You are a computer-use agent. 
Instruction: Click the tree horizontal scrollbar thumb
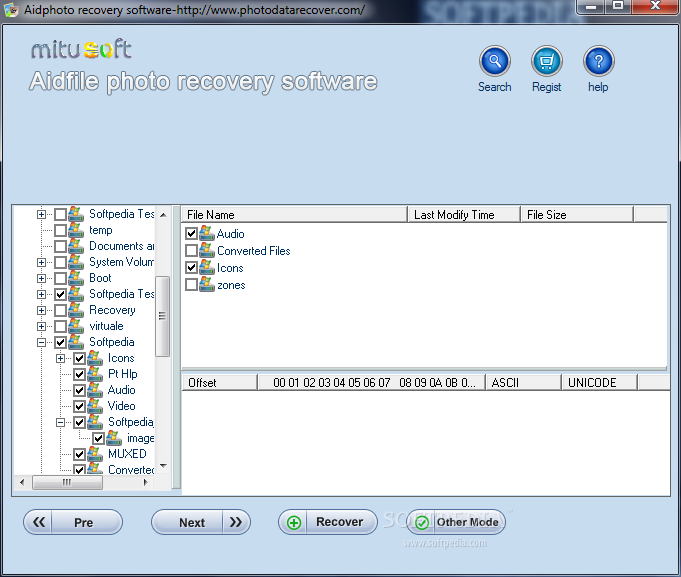pos(67,482)
